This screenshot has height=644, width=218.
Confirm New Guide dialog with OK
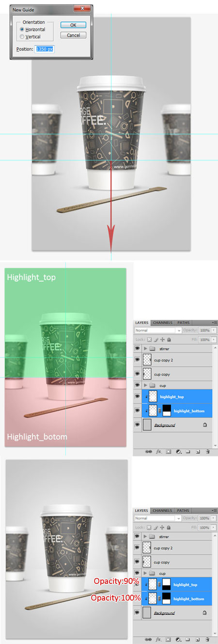click(74, 25)
